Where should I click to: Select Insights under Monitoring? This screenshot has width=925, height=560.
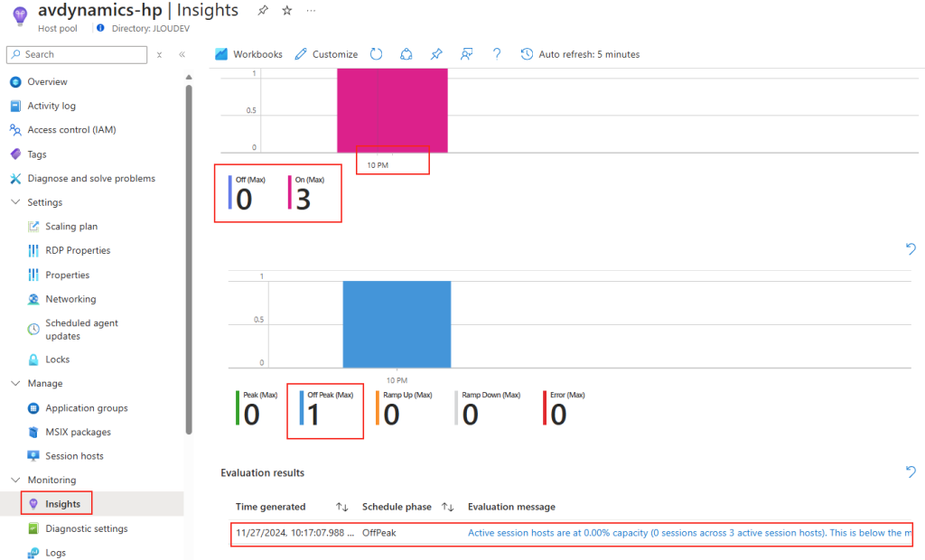tap(62, 504)
